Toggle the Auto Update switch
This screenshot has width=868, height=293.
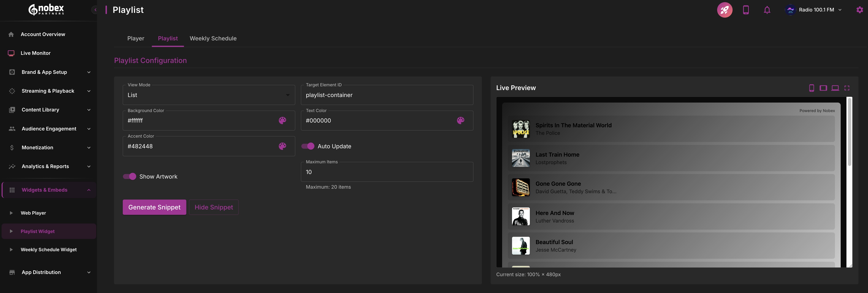(x=308, y=146)
